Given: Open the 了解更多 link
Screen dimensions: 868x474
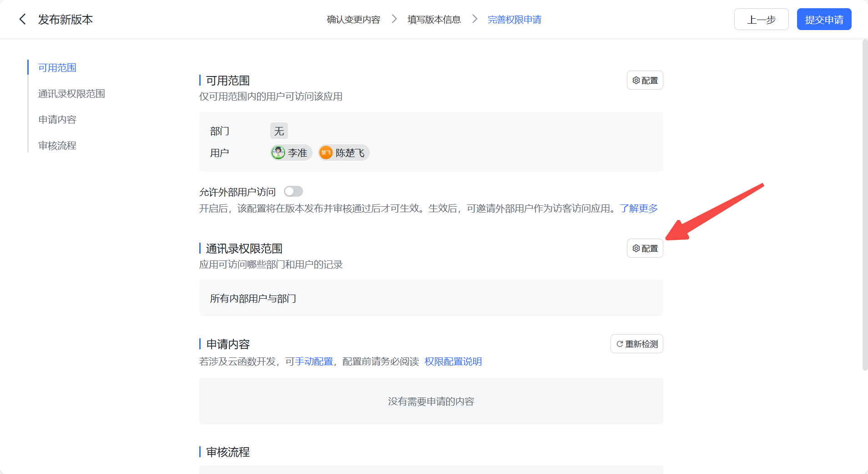Looking at the screenshot, I should 639,209.
